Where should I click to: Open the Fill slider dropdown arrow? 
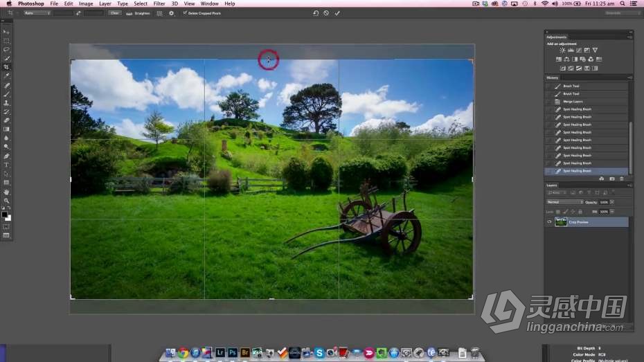[x=612, y=212]
